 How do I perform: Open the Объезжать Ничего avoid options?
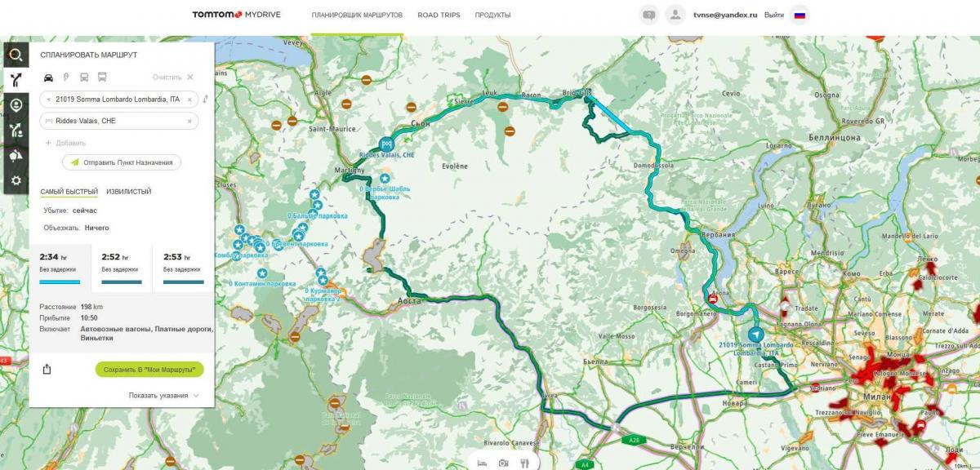coord(77,228)
